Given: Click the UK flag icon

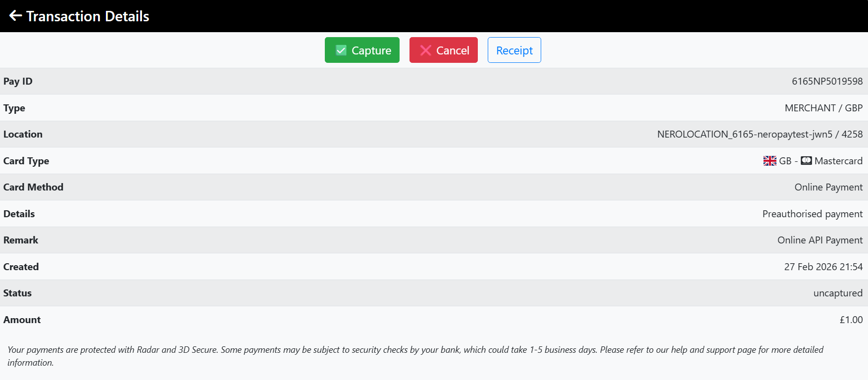Looking at the screenshot, I should click(769, 161).
